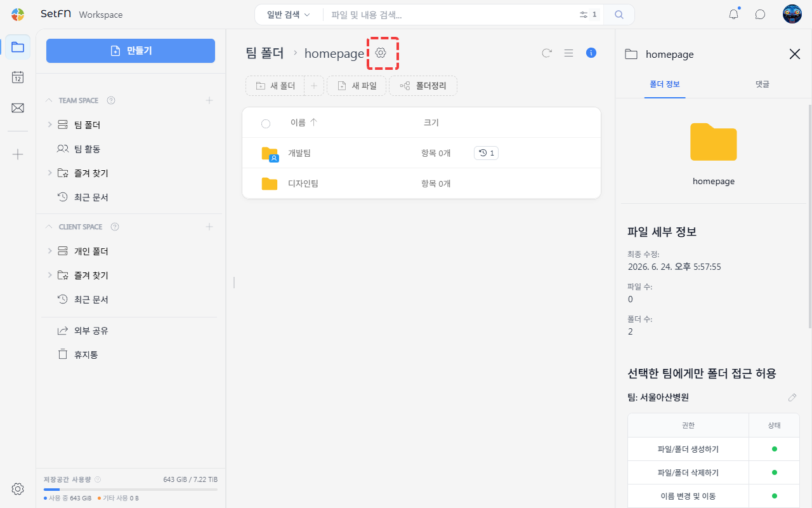Click the file search input field
This screenshot has height=508, width=812.
450,15
